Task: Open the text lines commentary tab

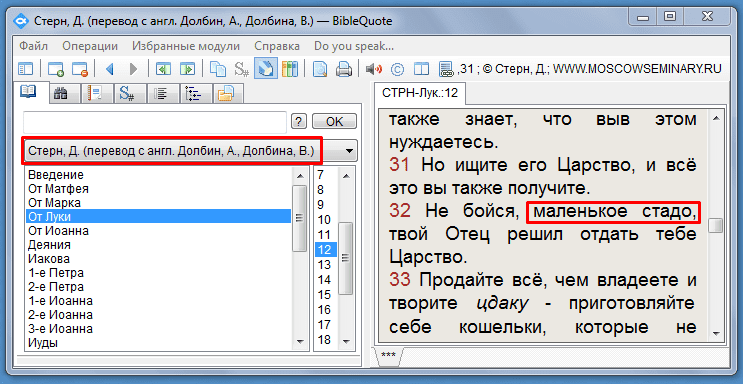Action: [162, 94]
